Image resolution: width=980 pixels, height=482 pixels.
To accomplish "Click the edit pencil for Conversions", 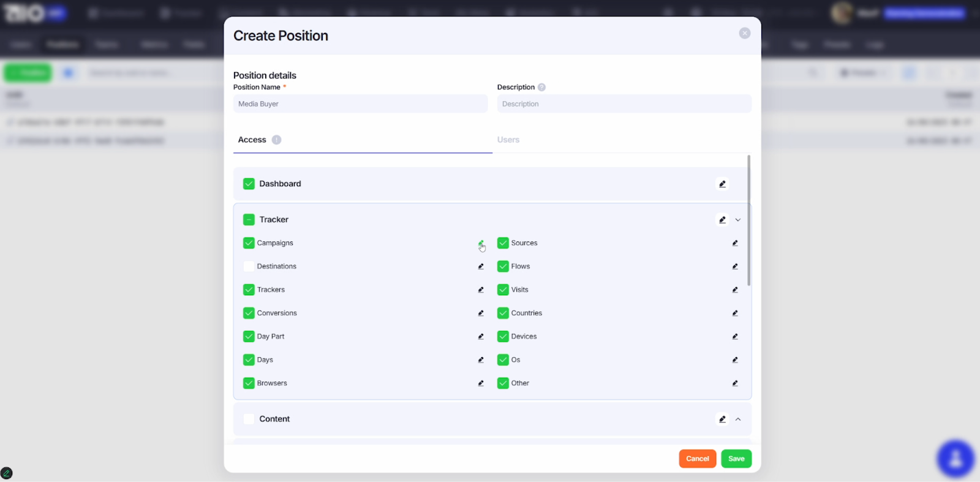I will pyautogui.click(x=481, y=313).
